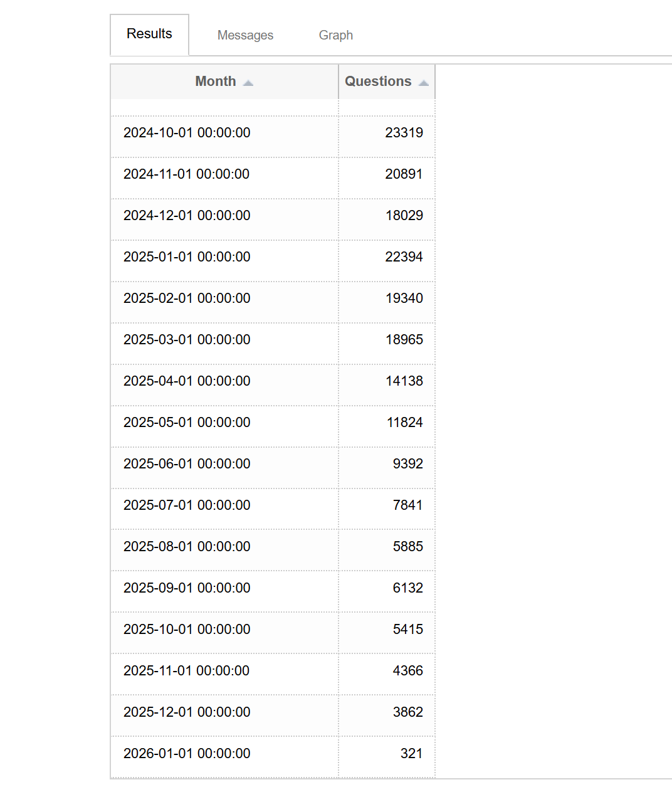Click the 7841 questions value
672x792 pixels.
(407, 505)
